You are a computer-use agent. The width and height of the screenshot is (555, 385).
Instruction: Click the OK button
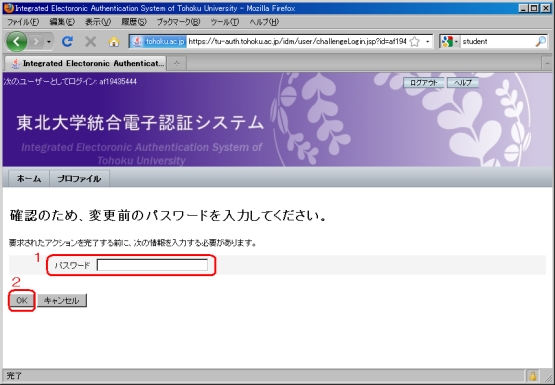tap(22, 301)
